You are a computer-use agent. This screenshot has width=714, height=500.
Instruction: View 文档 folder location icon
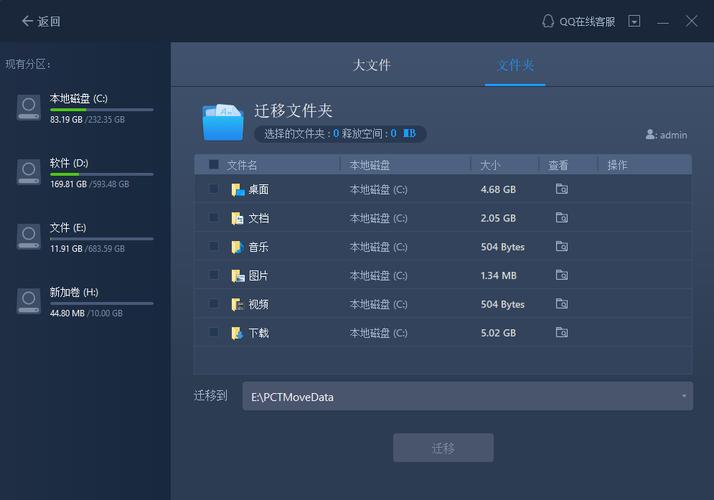point(562,217)
